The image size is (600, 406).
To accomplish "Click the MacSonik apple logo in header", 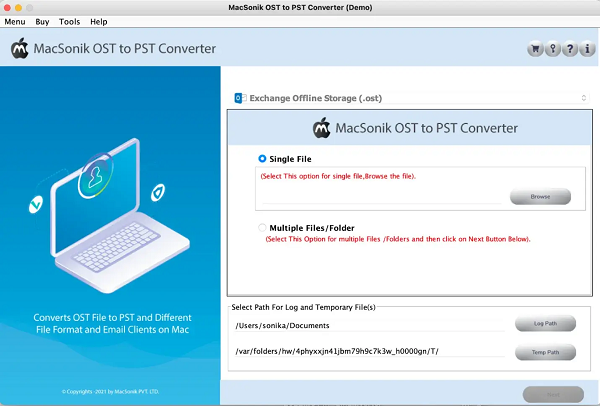I will [x=20, y=48].
